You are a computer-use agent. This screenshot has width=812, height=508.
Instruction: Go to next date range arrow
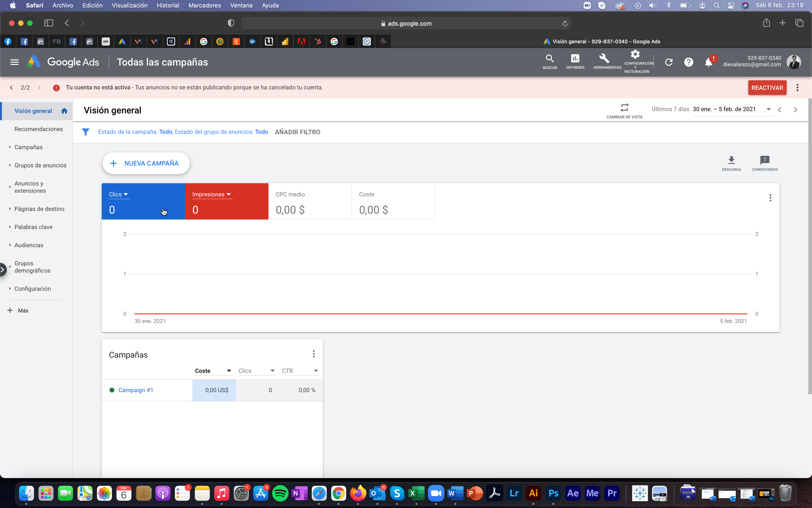pos(795,110)
